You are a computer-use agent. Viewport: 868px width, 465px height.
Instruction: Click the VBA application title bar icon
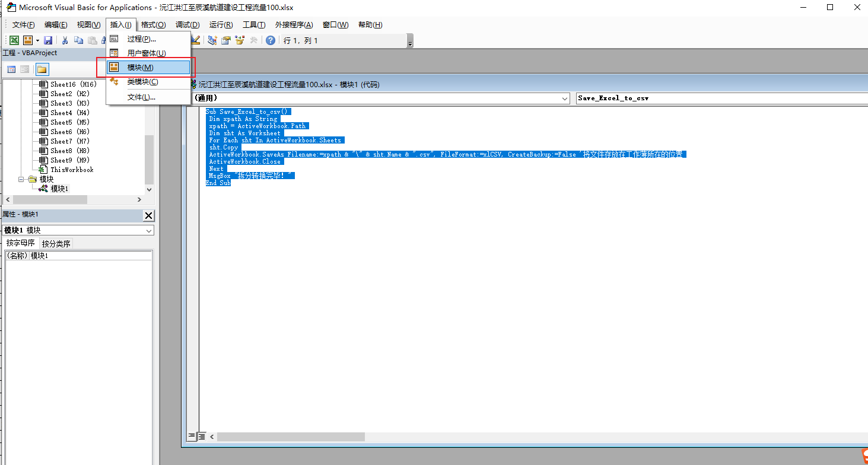pos(11,8)
